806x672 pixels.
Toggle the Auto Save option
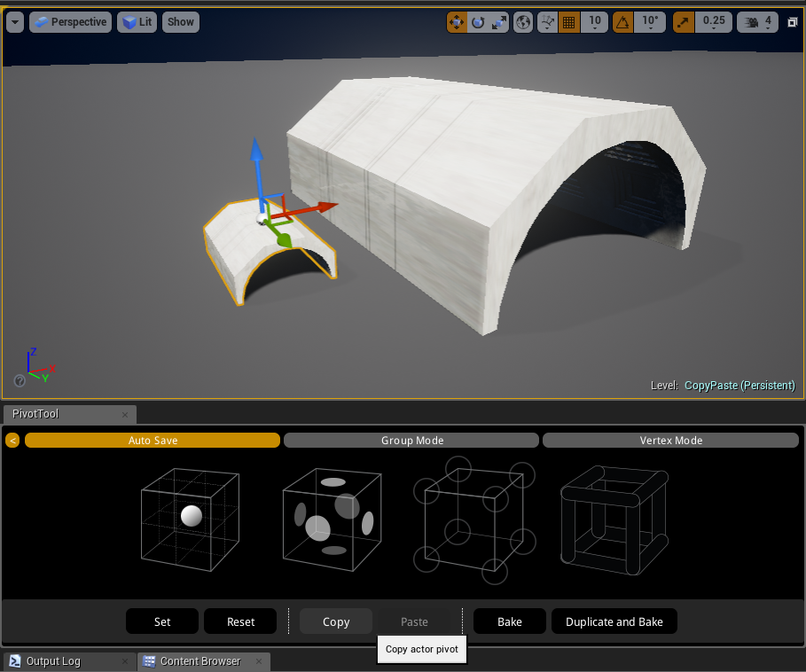point(153,441)
